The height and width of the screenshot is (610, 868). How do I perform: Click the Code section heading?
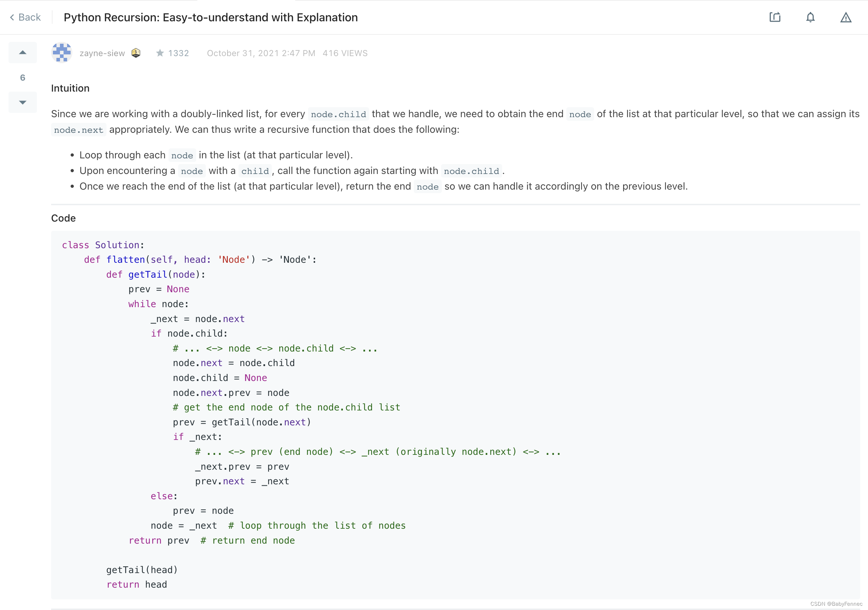(63, 218)
